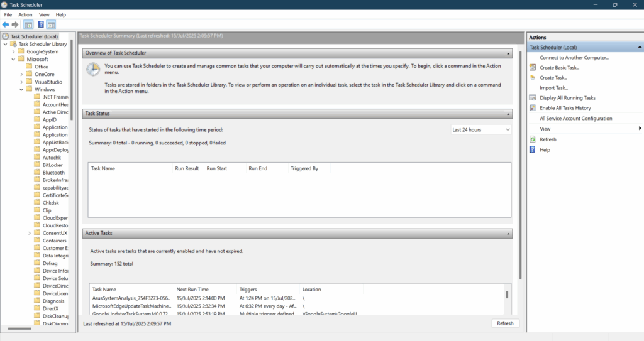644x341 pixels.
Task: Click AT Service Account Configuration
Action: point(576,118)
